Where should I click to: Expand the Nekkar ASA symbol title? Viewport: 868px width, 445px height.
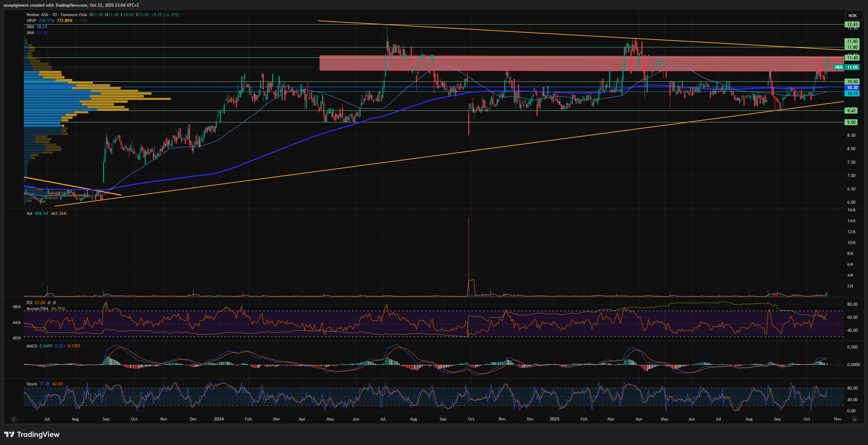(37, 15)
